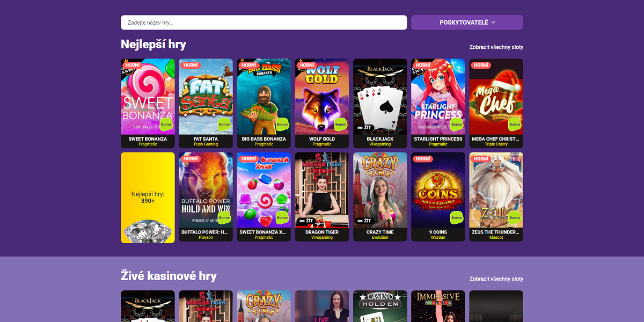
Task: Click the HORNÍ badge on Fat Santa
Action: (x=190, y=65)
